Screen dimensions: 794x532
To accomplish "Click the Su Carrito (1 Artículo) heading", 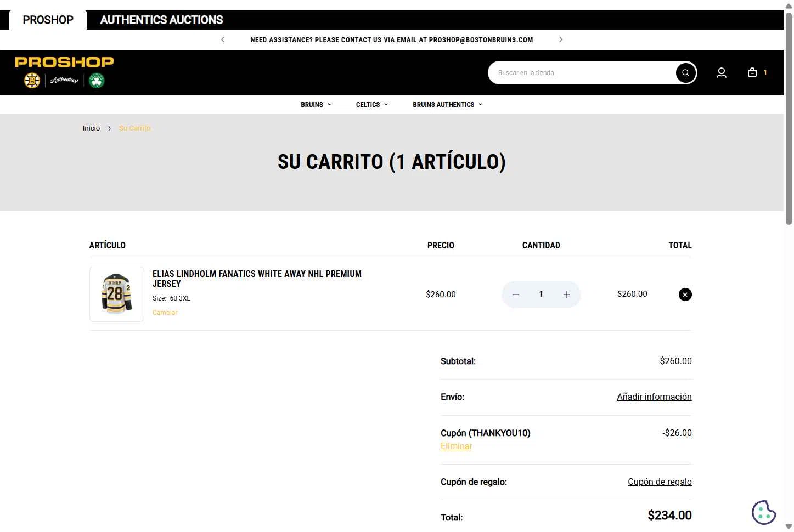I will pyautogui.click(x=391, y=162).
